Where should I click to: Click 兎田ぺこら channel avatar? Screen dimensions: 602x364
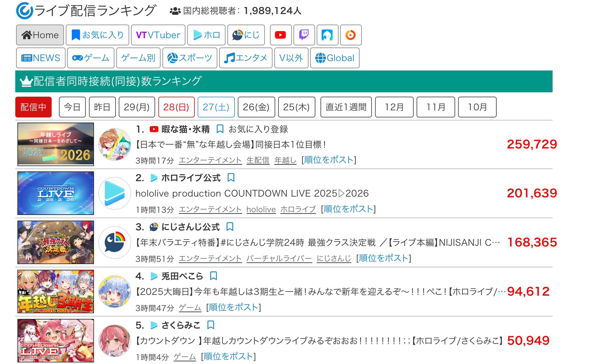[x=114, y=291]
